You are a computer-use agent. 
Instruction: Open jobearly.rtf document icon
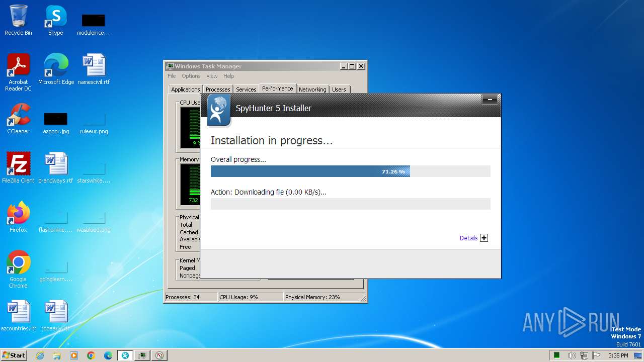coord(56,316)
